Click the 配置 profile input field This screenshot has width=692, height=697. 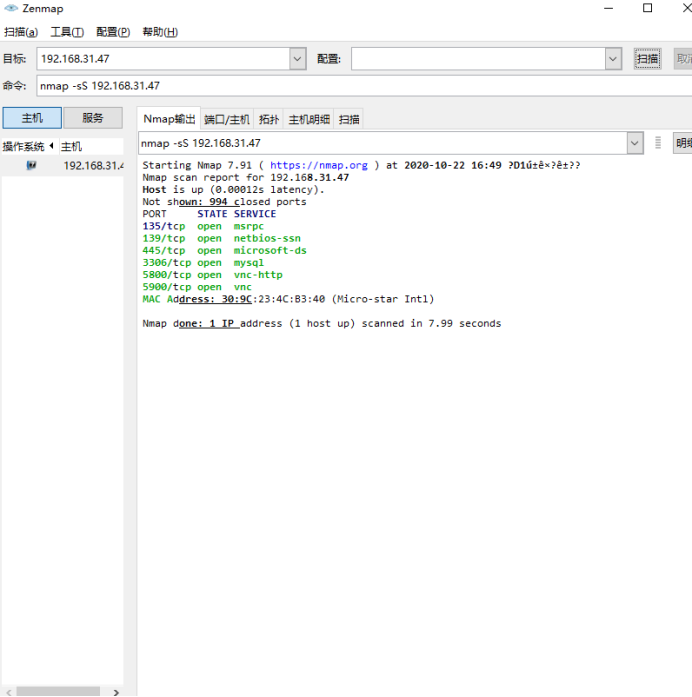tap(478, 59)
